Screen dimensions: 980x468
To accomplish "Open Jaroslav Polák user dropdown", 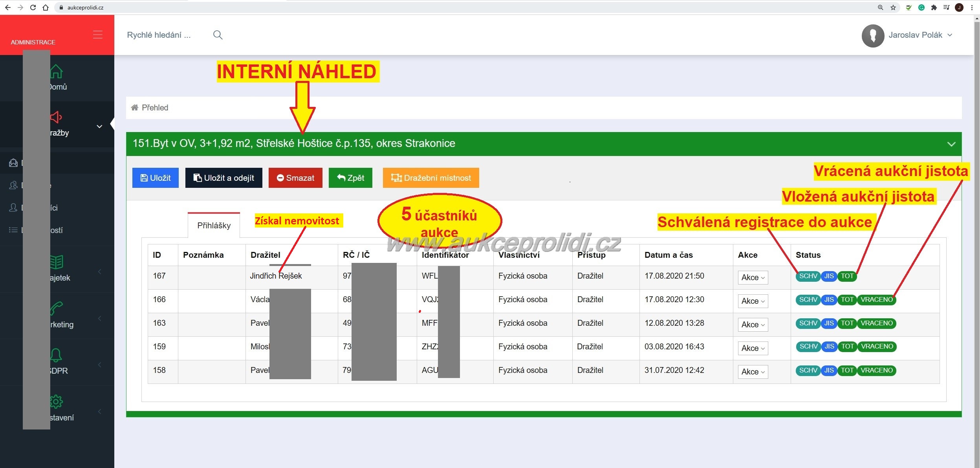I will 920,35.
